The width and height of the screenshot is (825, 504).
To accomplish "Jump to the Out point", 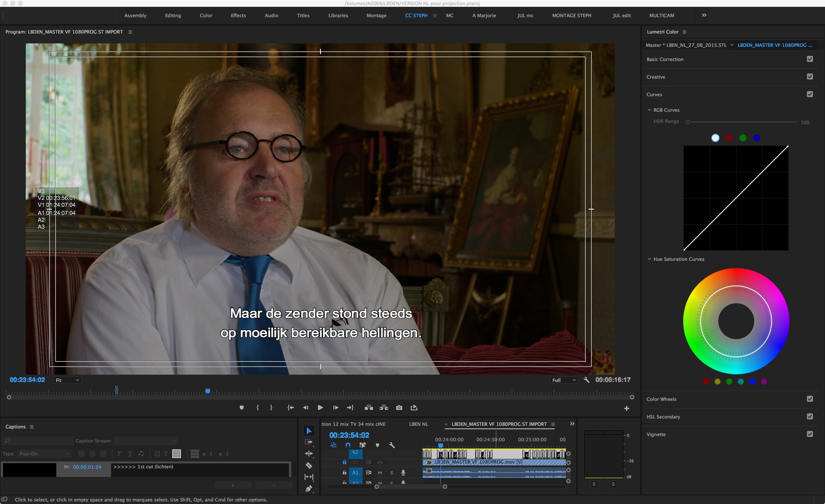I will [x=350, y=408].
